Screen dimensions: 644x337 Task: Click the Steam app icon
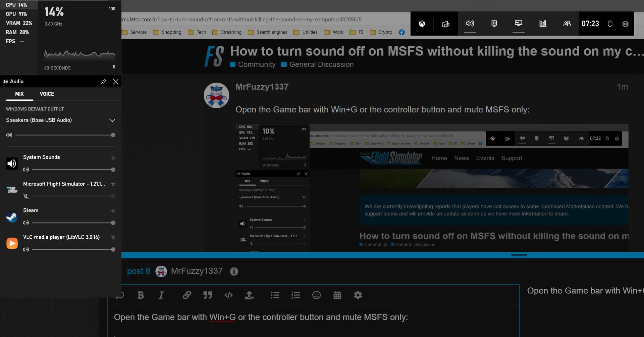(12, 217)
